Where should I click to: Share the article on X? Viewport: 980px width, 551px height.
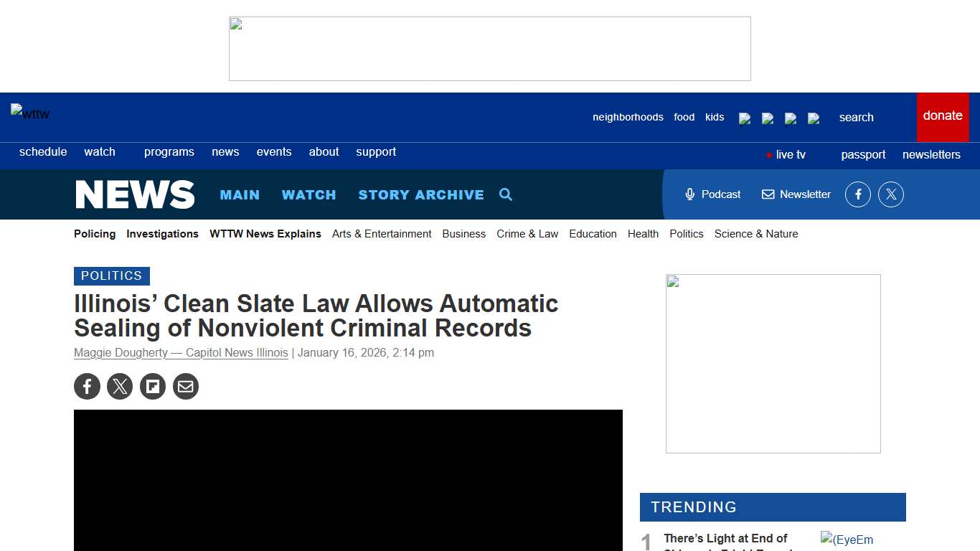(x=120, y=386)
